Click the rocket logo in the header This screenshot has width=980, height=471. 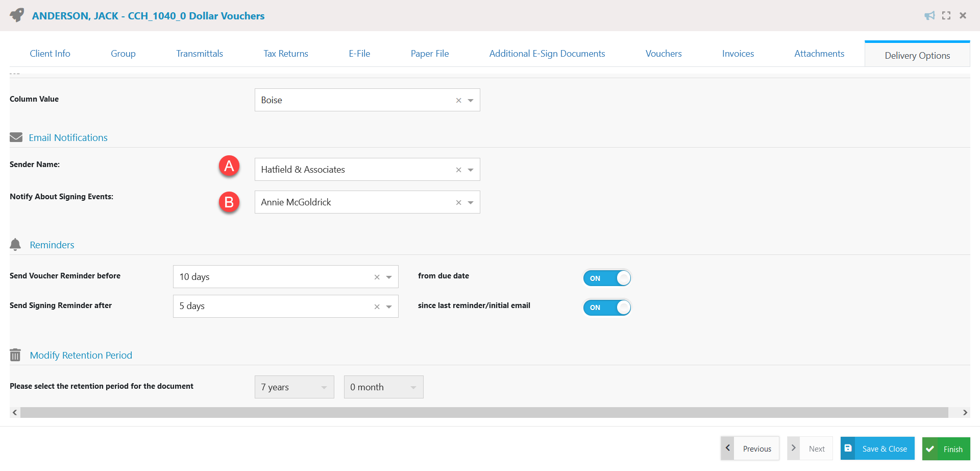tap(16, 15)
